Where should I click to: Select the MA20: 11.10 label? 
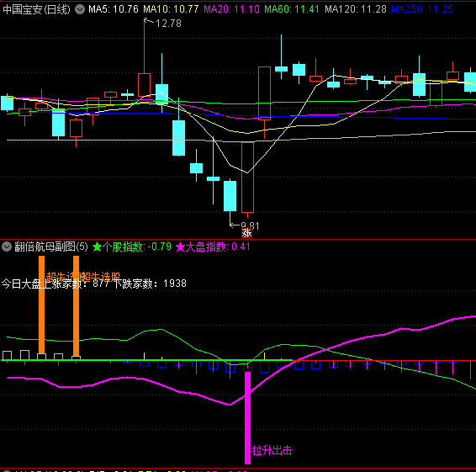(x=231, y=9)
